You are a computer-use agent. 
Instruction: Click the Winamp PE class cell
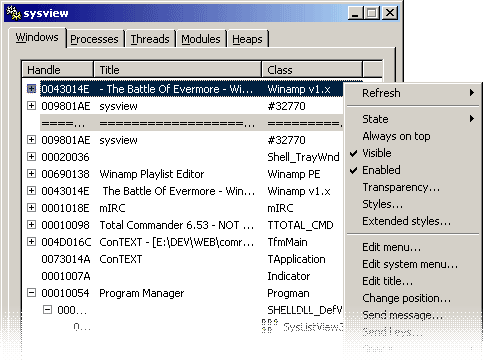pos(294,174)
